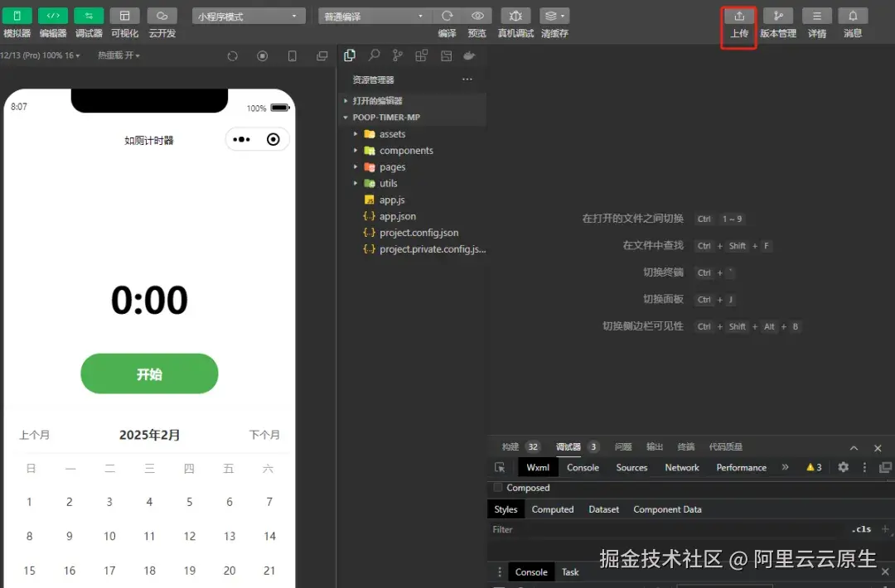Switch to the Computed tab
895x588 pixels.
pyautogui.click(x=553, y=509)
